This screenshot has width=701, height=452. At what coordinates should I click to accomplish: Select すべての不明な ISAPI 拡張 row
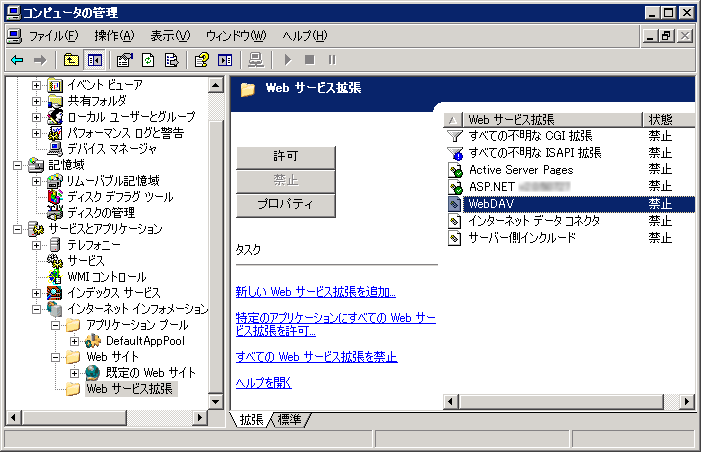(571, 153)
